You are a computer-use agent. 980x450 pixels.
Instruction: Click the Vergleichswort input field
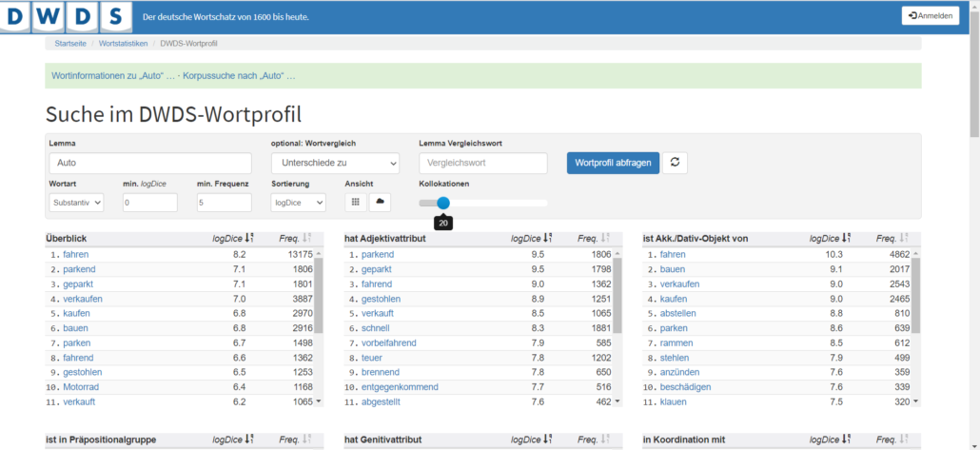point(483,163)
